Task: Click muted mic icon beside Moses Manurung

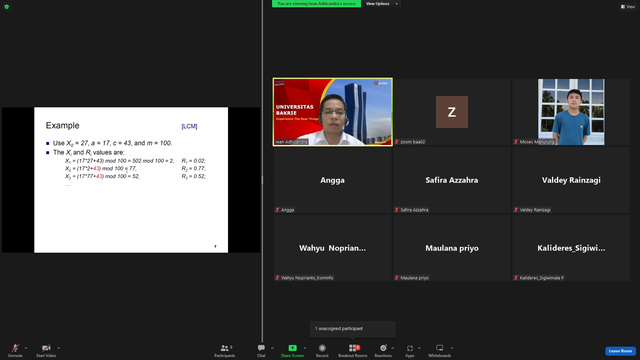Action: tap(516, 142)
